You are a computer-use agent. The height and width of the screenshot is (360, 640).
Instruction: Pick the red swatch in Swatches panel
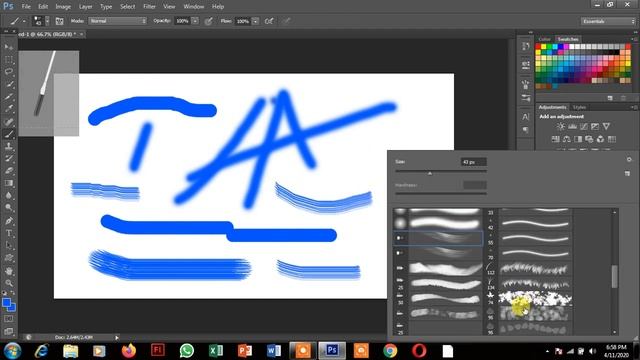point(538,47)
